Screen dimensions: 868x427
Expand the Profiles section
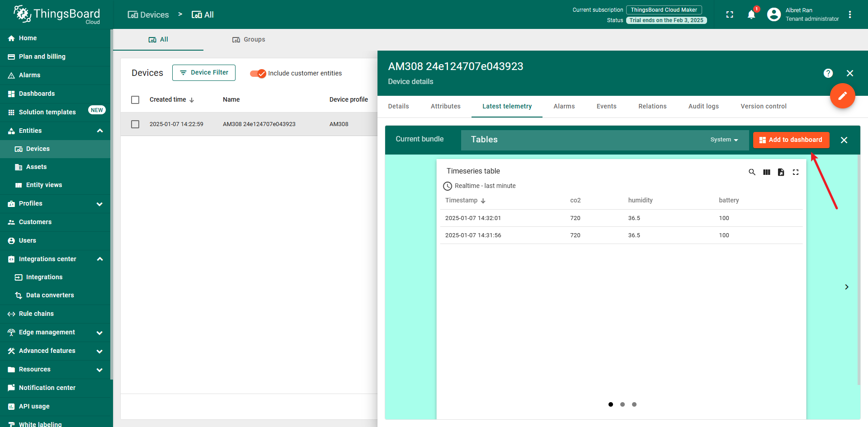point(99,204)
